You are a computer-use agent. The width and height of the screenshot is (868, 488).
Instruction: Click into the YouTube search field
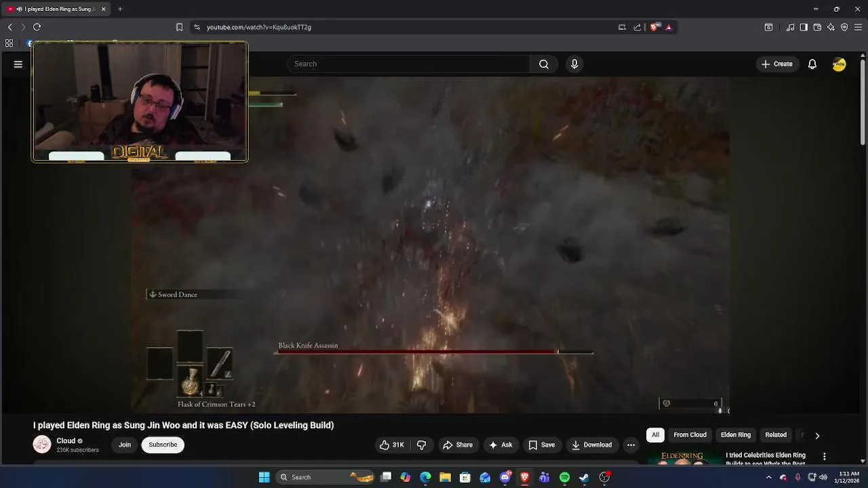[x=409, y=64]
